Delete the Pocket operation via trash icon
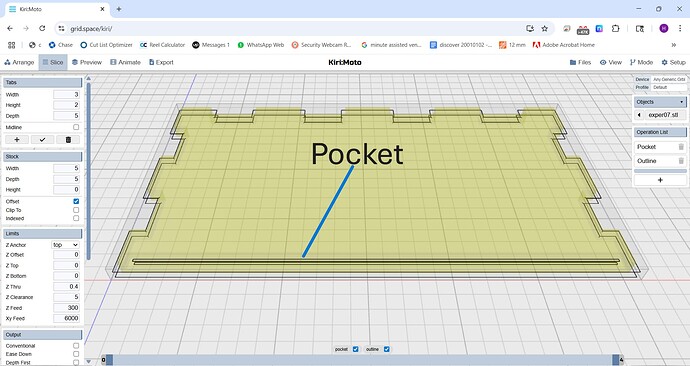690x366 pixels. tap(681, 147)
